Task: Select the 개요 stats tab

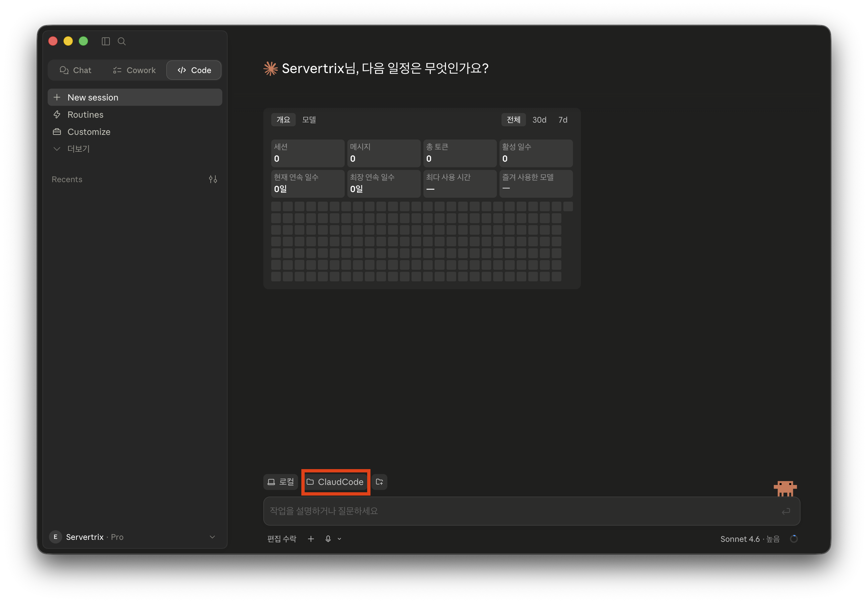Action: (283, 120)
